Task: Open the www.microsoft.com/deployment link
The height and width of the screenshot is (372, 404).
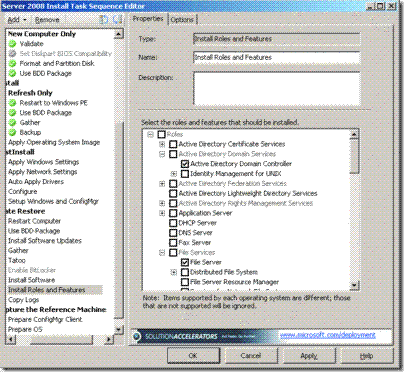Action: (x=327, y=335)
